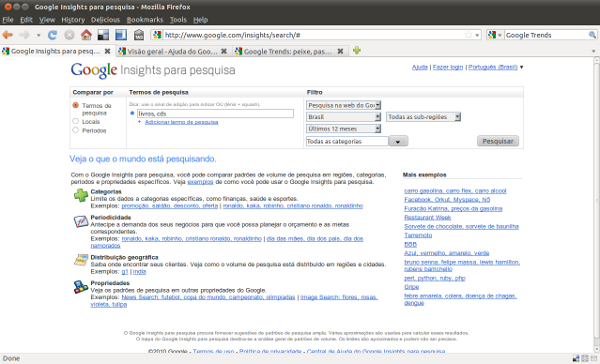The height and width of the screenshot is (364, 600).
Task: Open the Help menu
Action: pos(200,20)
